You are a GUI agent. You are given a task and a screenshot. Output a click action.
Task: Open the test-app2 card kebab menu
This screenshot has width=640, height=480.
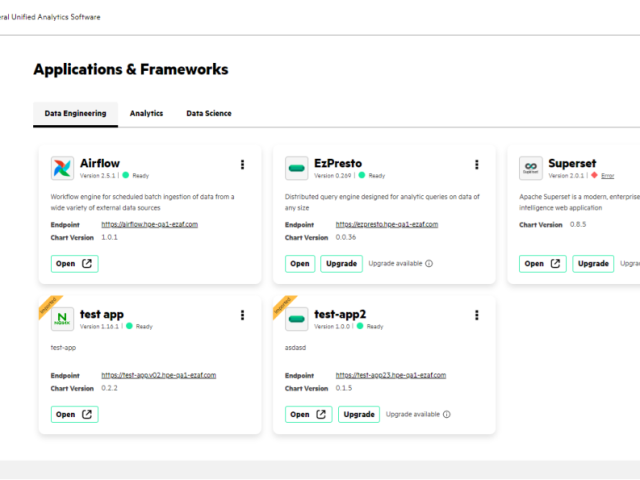pyautogui.click(x=476, y=315)
